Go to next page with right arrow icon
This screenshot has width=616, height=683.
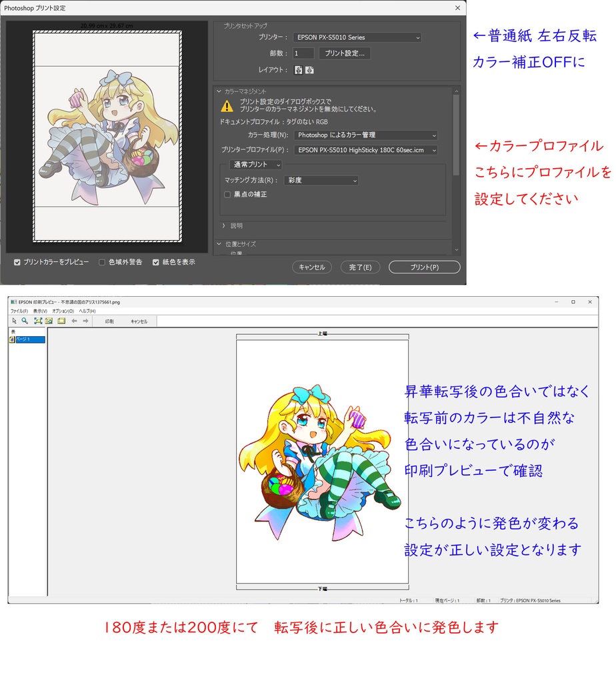click(86, 321)
